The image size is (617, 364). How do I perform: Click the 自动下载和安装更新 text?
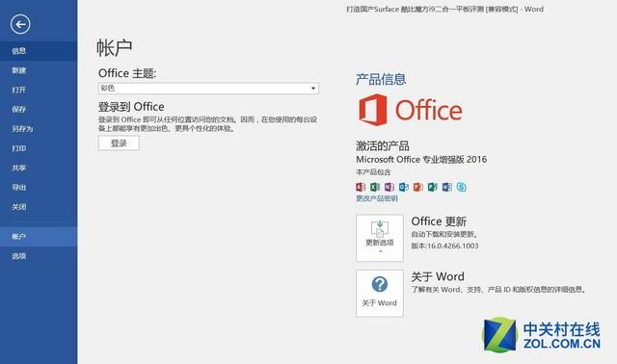(444, 234)
